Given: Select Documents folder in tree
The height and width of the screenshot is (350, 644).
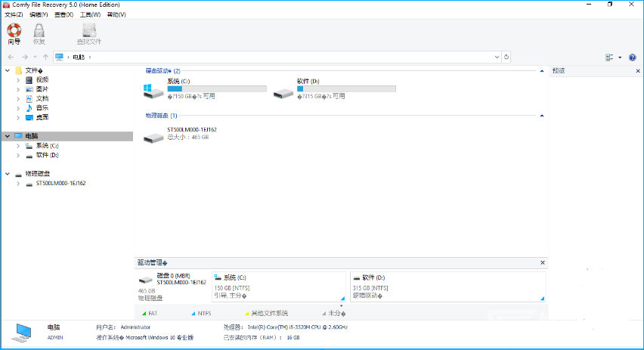Looking at the screenshot, I should [x=42, y=98].
